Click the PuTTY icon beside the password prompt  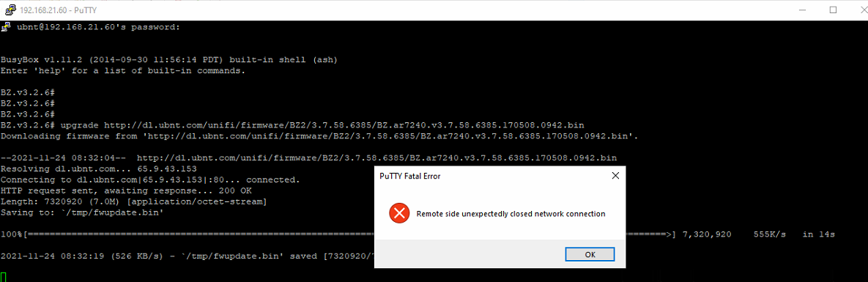tap(6, 26)
